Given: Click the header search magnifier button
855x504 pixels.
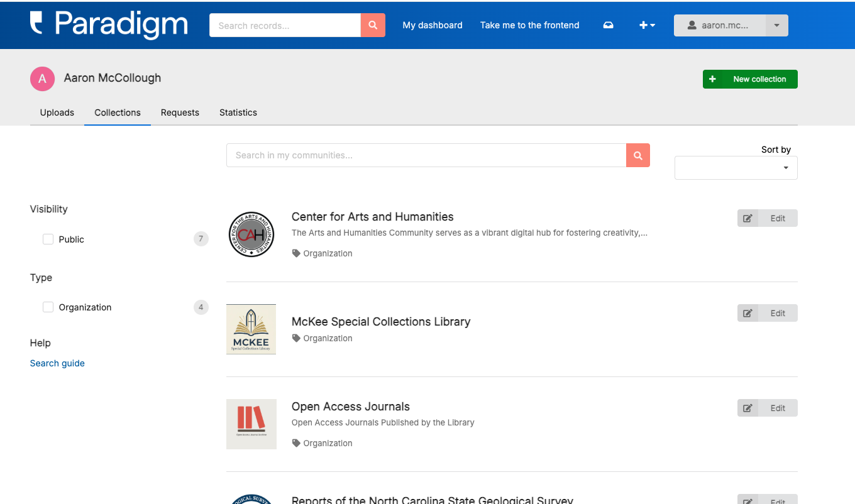Looking at the screenshot, I should coord(373,25).
